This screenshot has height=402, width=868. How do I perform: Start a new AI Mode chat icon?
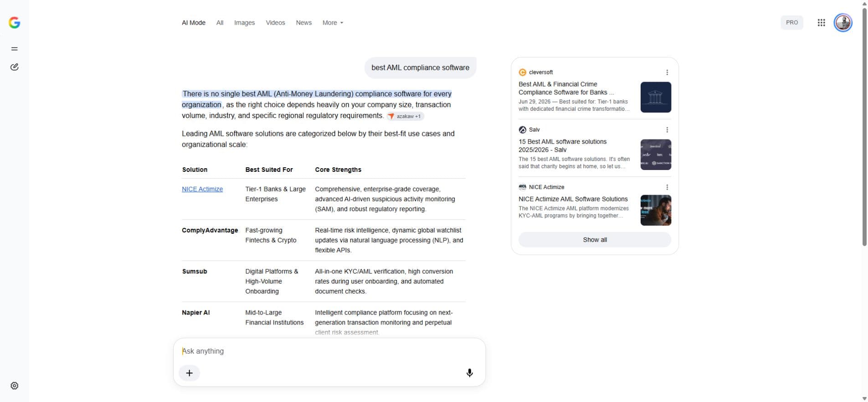[x=15, y=67]
